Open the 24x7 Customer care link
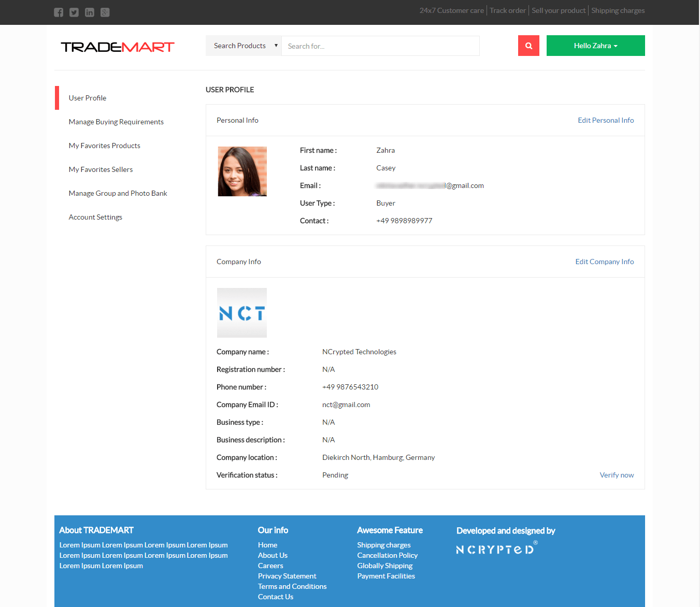 tap(452, 10)
